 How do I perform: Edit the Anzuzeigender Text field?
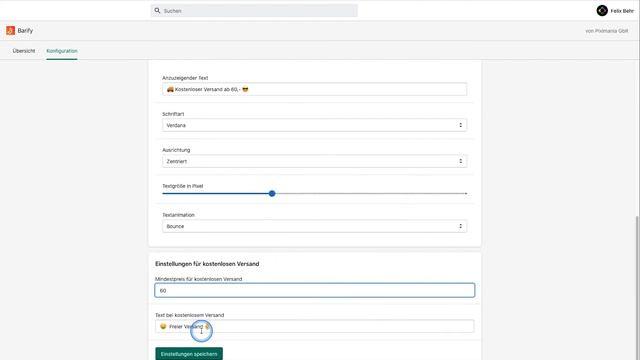[314, 89]
